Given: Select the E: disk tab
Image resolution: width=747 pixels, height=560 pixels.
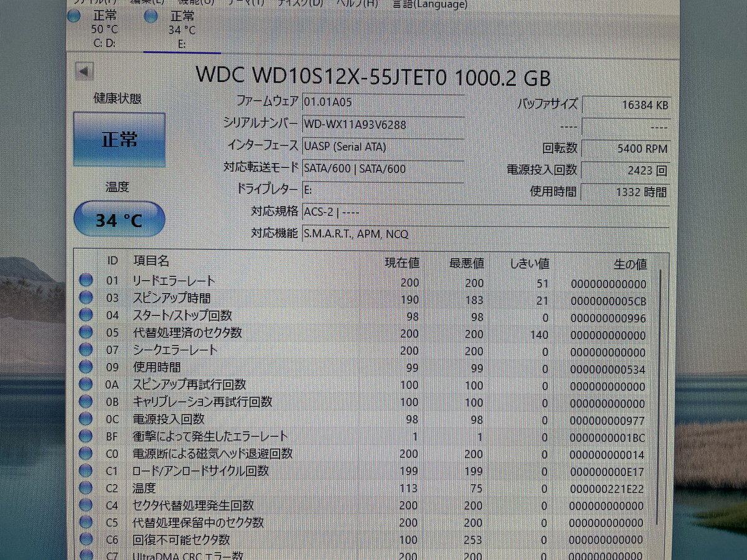Looking at the screenshot, I should [182, 29].
